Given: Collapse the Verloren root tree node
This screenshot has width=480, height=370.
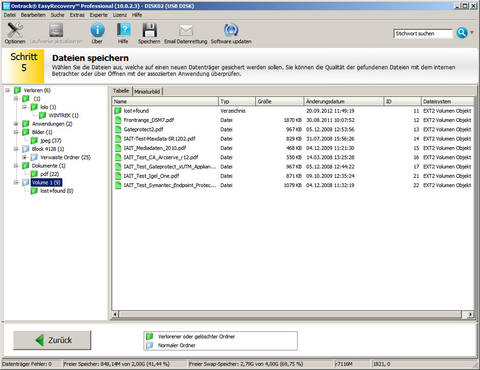Looking at the screenshot, I should coord(7,90).
